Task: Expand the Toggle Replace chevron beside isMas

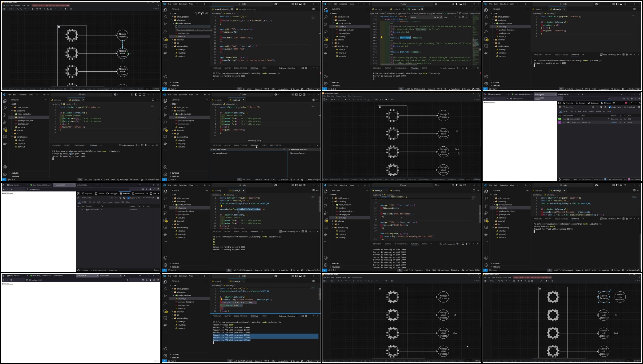Action: coord(409,17)
